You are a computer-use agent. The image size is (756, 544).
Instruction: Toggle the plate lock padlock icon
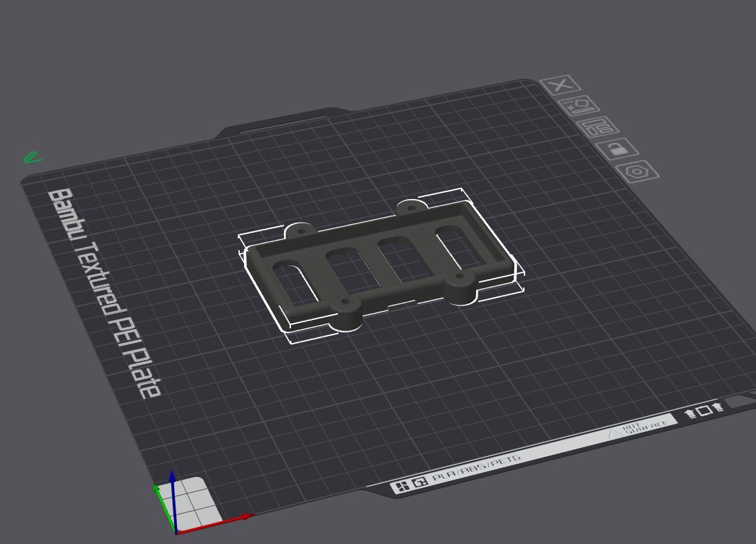click(617, 149)
